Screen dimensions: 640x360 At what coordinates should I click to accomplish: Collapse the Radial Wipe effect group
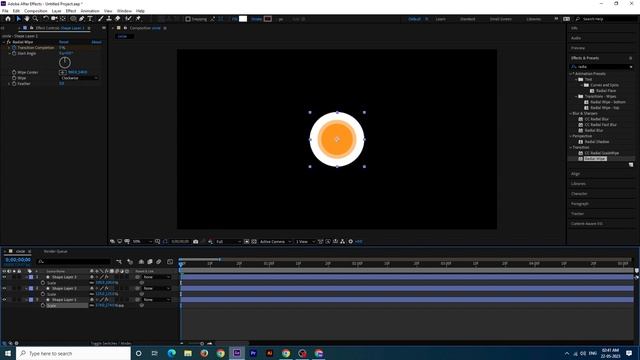tap(4, 42)
